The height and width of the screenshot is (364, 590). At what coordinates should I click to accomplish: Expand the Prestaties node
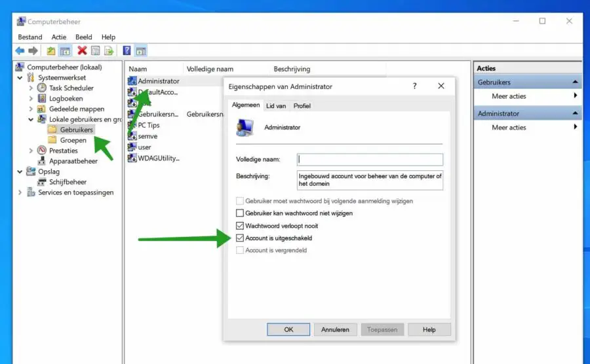pos(31,151)
